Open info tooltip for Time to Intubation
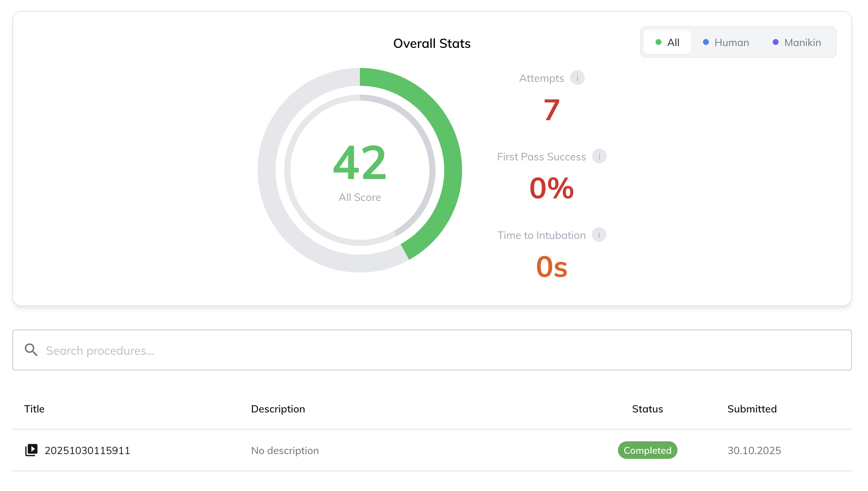 click(599, 235)
